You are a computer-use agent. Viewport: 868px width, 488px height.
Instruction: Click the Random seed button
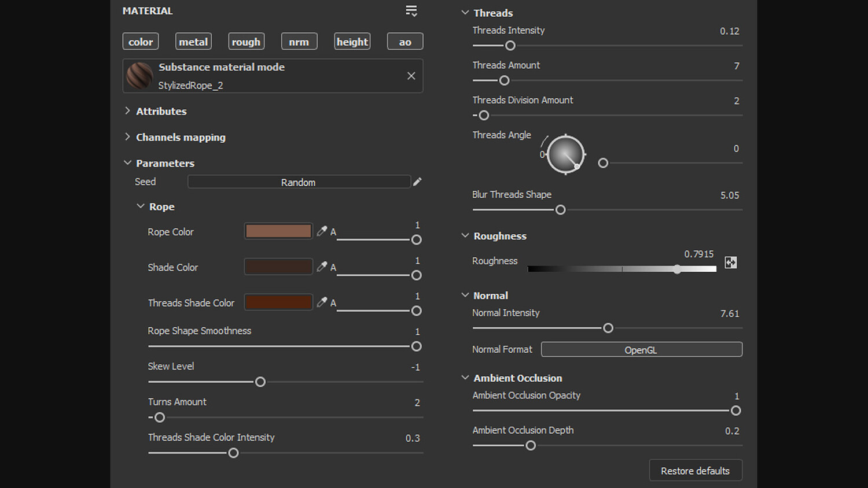[299, 182]
